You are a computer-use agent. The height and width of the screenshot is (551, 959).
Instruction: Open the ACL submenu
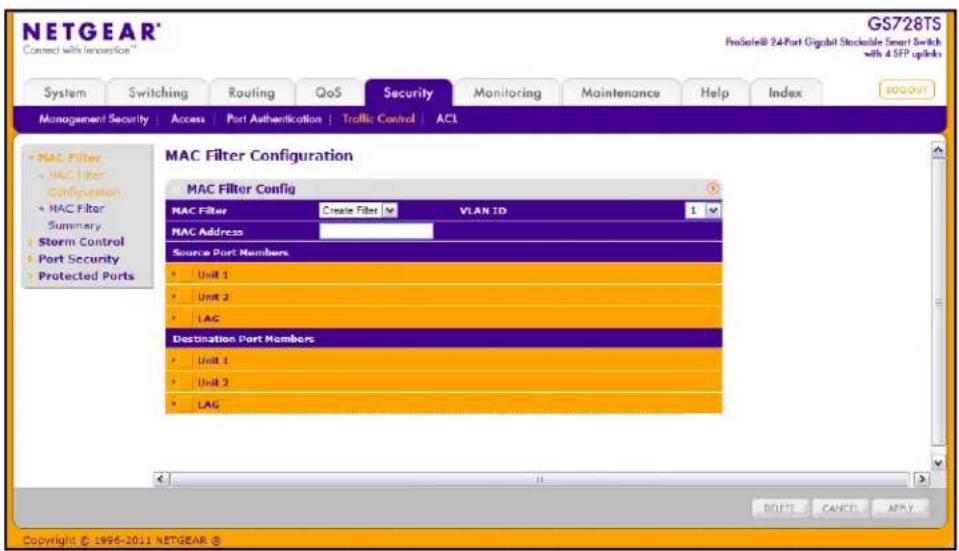tap(446, 119)
